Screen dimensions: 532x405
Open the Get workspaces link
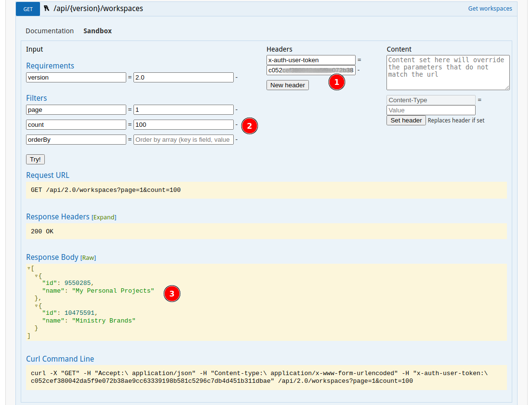click(490, 9)
